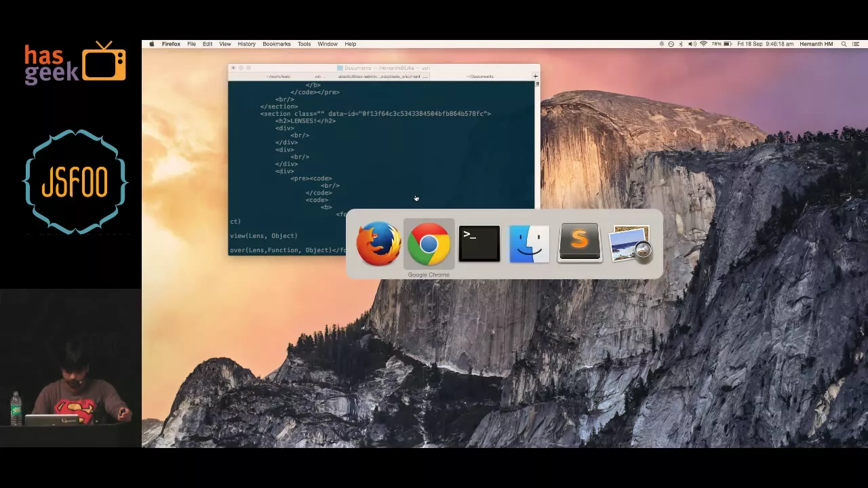The image size is (868, 488).
Task: Switch to the ~/Documents terminal tab
Action: tap(481, 77)
